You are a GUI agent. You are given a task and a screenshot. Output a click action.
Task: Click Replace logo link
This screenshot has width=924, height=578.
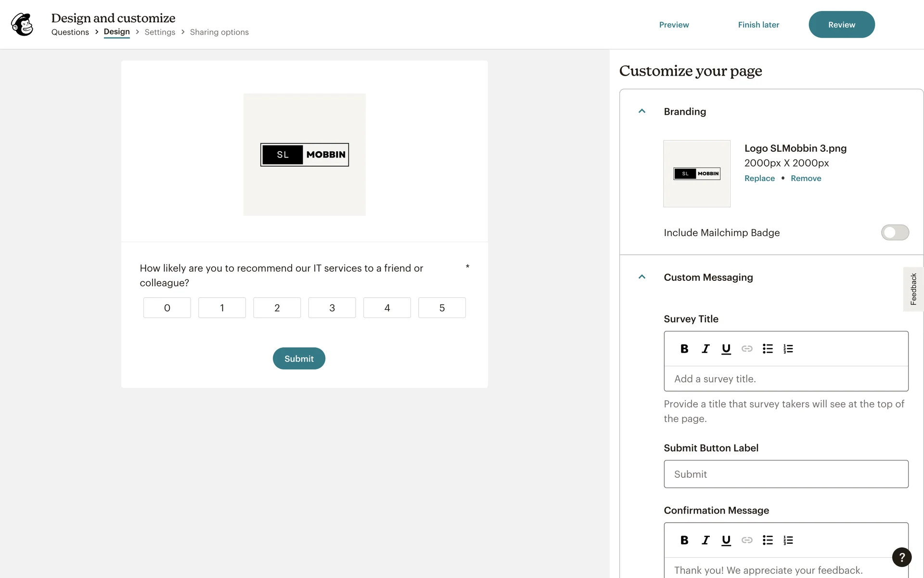pyautogui.click(x=759, y=178)
